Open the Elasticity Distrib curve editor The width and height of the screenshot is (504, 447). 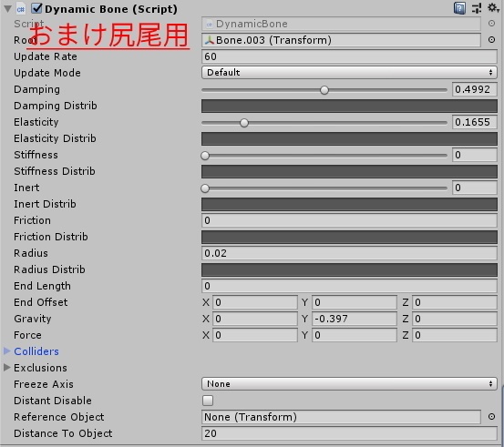(x=349, y=138)
